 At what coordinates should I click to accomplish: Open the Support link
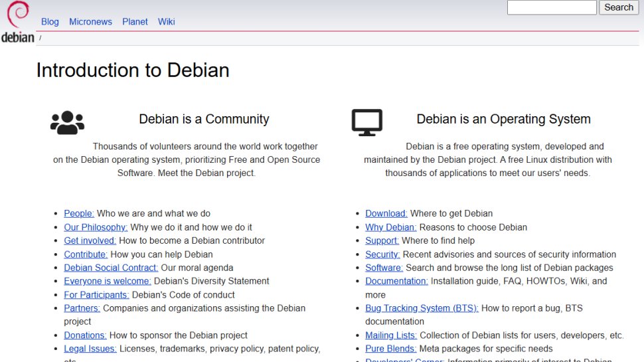pos(382,241)
